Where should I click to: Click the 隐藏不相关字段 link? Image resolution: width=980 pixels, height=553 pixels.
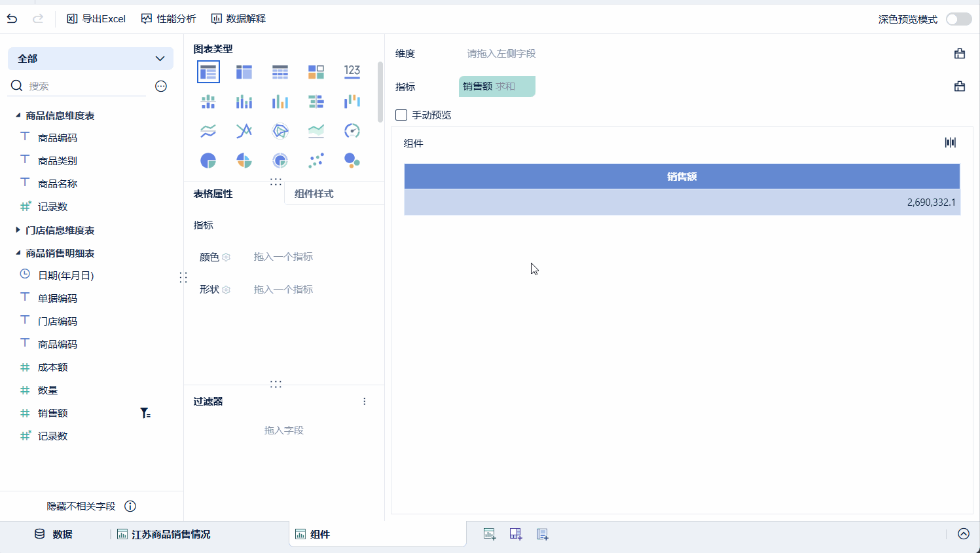81,506
